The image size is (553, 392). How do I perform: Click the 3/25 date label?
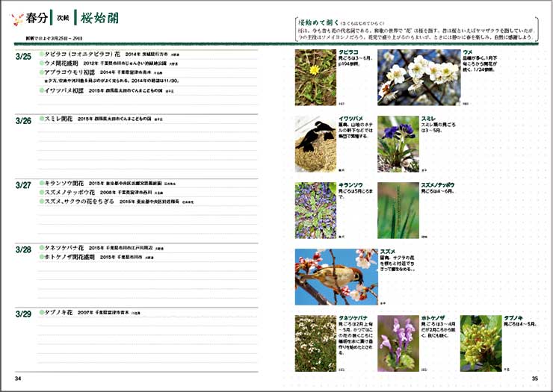[23, 57]
